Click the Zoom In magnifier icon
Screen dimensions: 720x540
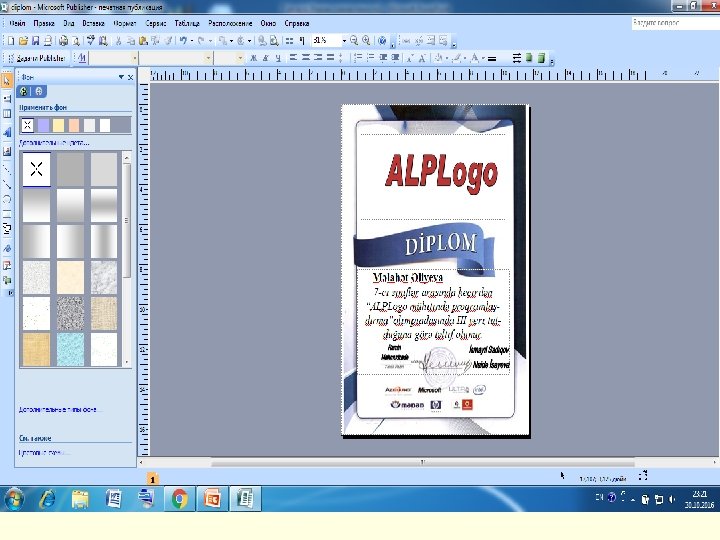pos(366,40)
